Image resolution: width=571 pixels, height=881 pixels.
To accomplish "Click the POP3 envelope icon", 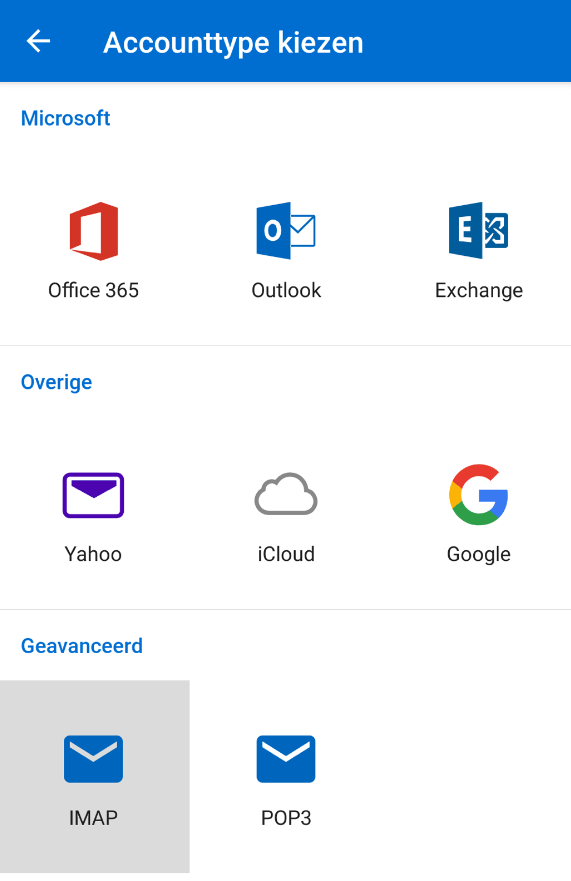I will [286, 759].
